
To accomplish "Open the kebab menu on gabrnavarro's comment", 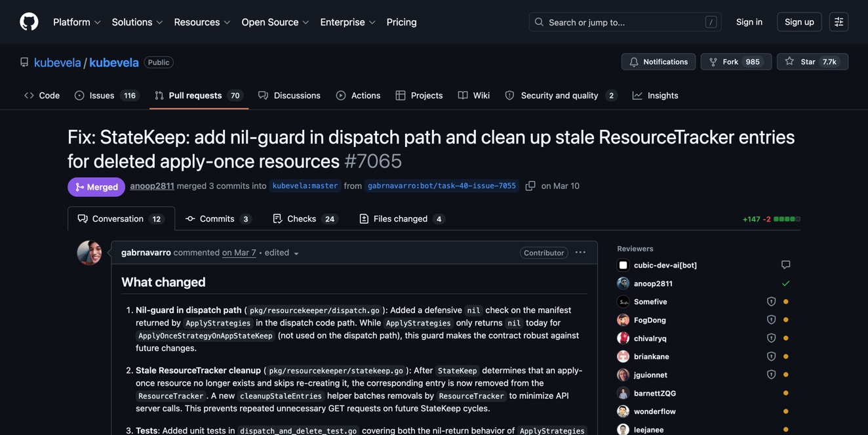I will [580, 252].
